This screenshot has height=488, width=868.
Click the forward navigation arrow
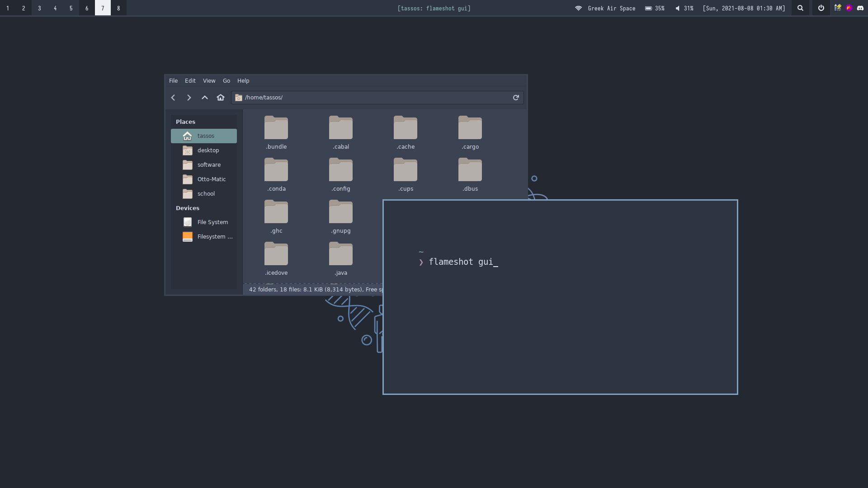(x=189, y=98)
